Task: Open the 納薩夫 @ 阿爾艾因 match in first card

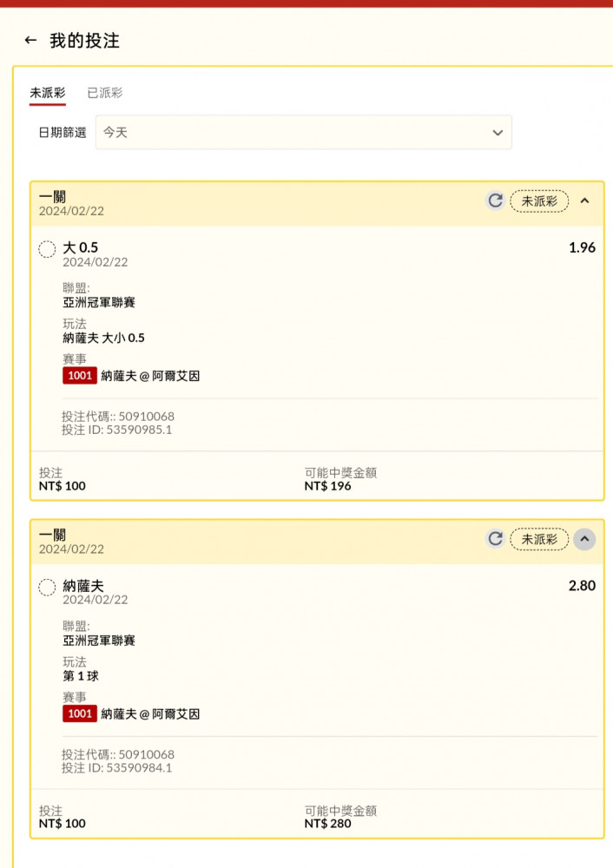Action: 150,376
